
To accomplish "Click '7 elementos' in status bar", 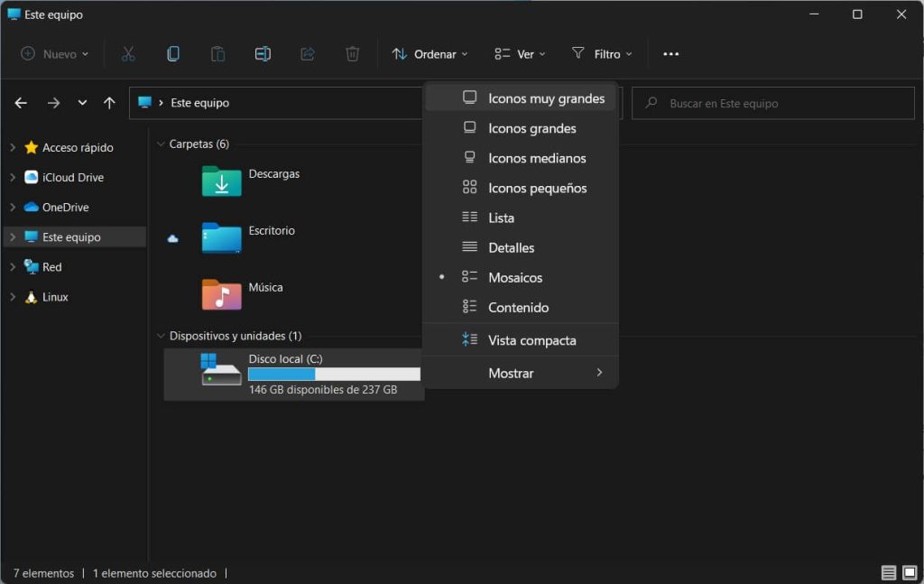I will tap(43, 573).
